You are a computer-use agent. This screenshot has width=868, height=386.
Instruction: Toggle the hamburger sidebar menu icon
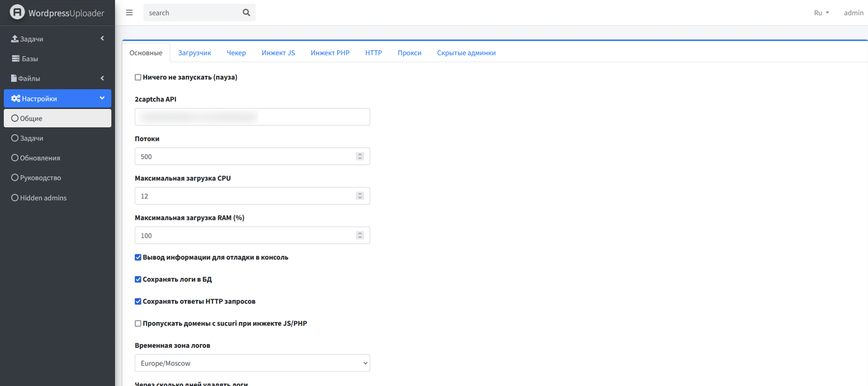pyautogui.click(x=129, y=12)
